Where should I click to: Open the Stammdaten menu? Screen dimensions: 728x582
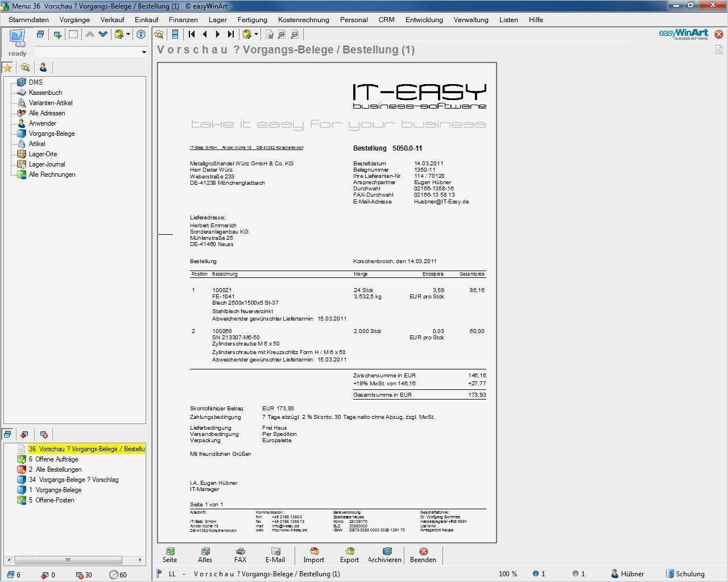(x=28, y=19)
